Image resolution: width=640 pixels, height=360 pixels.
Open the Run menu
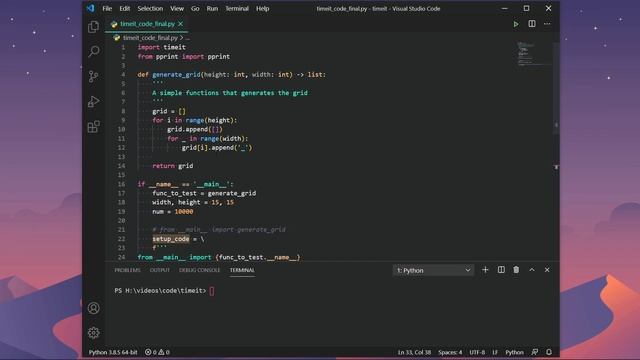(212, 8)
